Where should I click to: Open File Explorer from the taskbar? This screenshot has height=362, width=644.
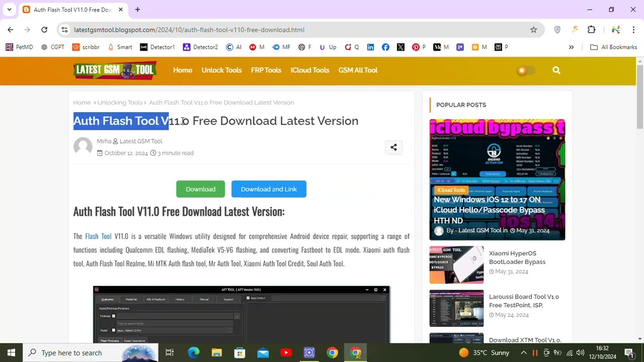click(x=217, y=353)
